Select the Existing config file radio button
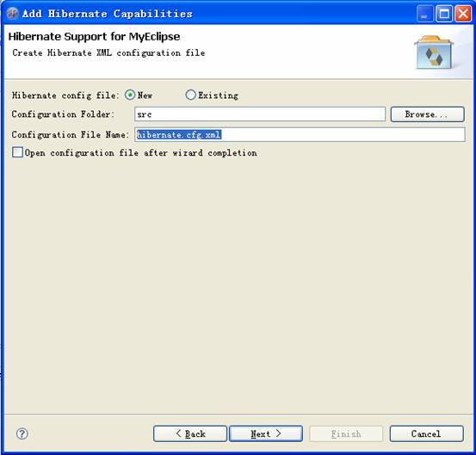The width and height of the screenshot is (476, 455). click(190, 95)
